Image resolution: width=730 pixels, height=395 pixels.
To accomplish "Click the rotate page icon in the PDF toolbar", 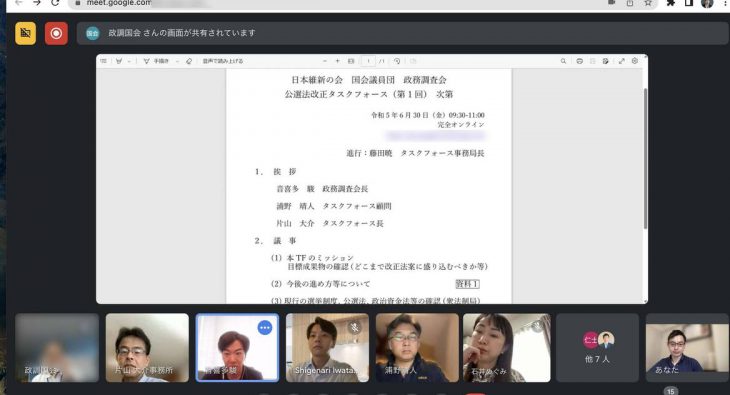I will pos(397,61).
